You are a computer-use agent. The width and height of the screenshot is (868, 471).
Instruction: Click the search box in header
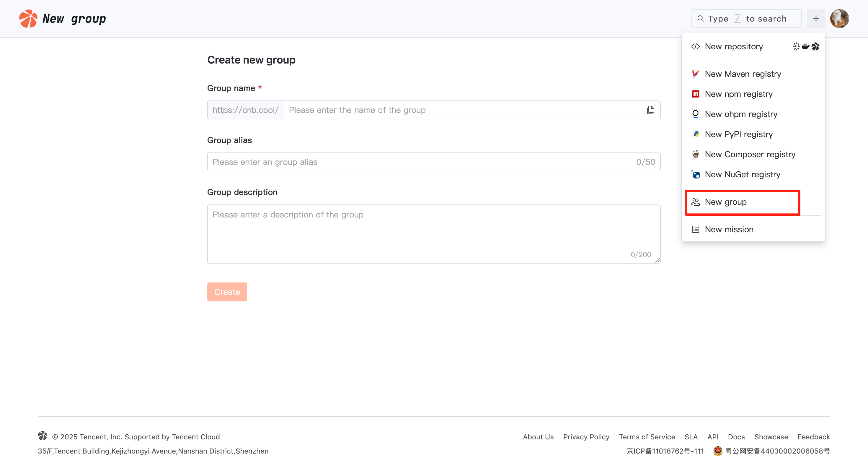click(x=746, y=19)
